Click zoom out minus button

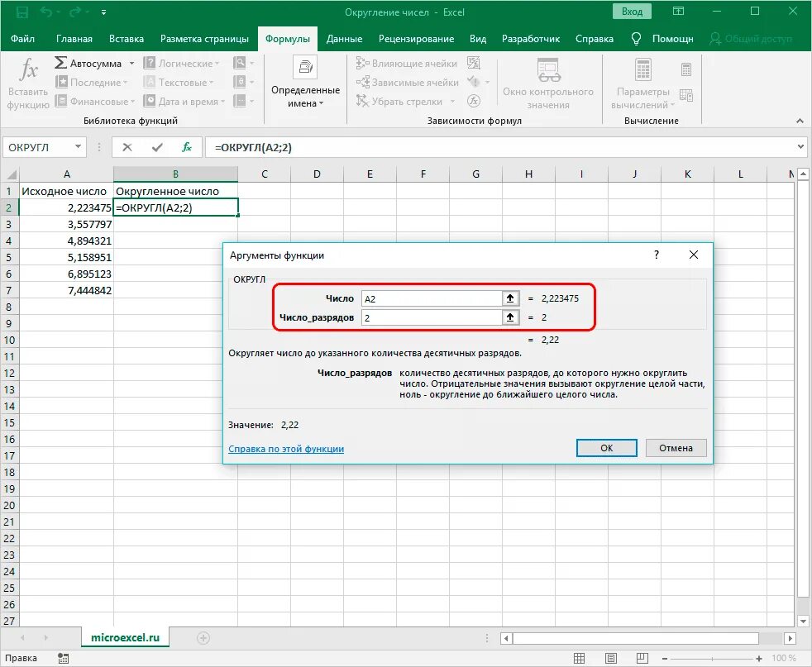pyautogui.click(x=665, y=659)
